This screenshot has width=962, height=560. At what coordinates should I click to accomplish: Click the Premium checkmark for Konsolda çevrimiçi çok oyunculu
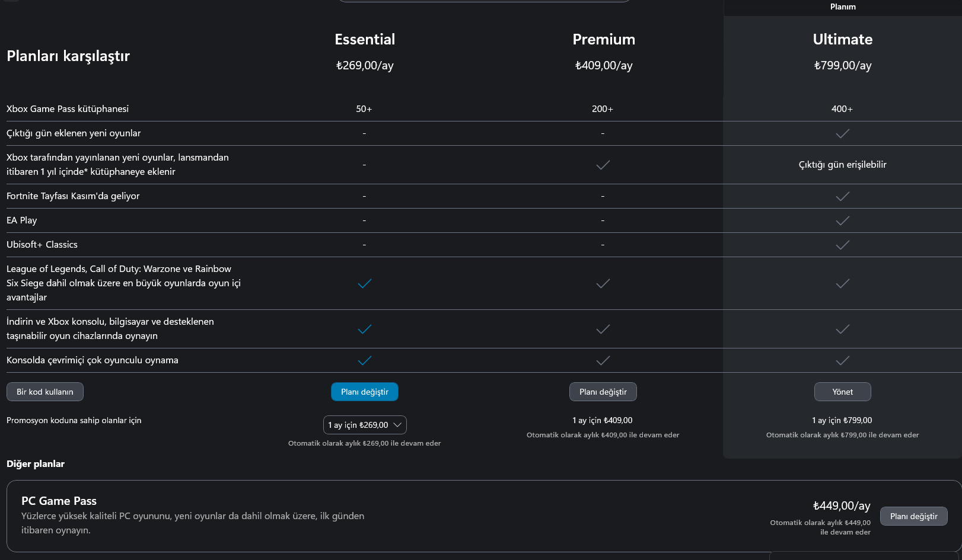[603, 360]
